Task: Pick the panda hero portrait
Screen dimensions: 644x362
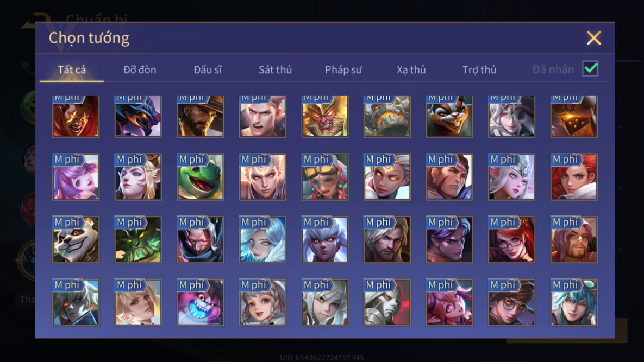Action: point(76,239)
